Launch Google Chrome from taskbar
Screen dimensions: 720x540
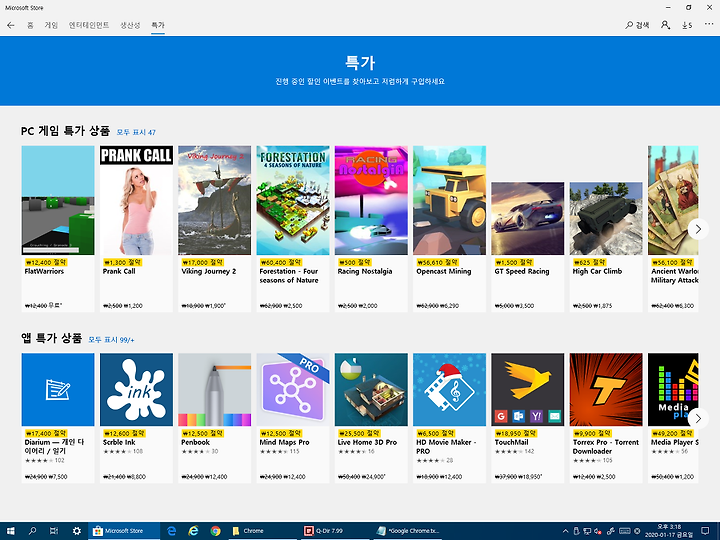[x=215, y=531]
